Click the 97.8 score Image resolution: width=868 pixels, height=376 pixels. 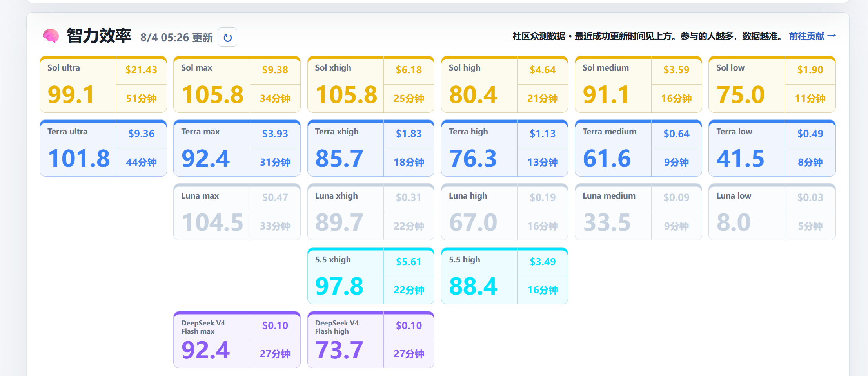coord(340,286)
